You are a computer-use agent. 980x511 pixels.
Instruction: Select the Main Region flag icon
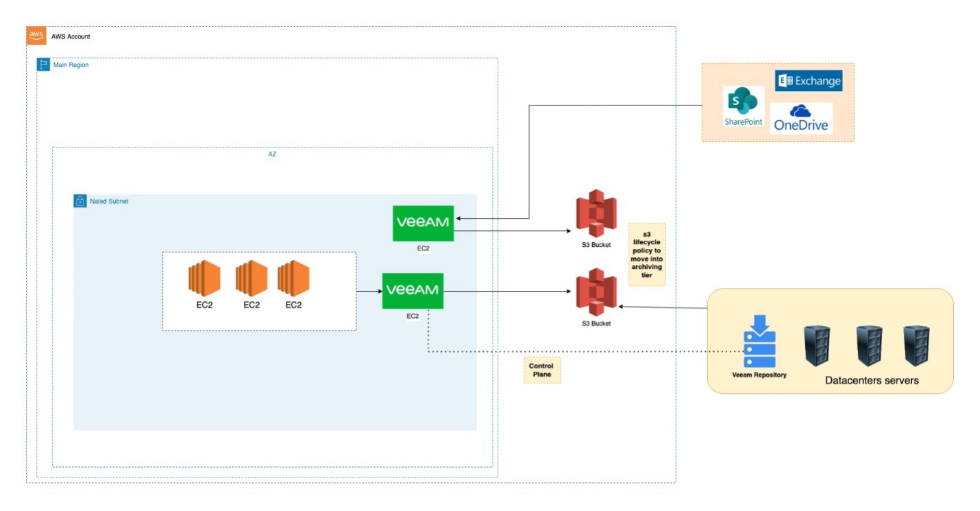click(x=43, y=65)
